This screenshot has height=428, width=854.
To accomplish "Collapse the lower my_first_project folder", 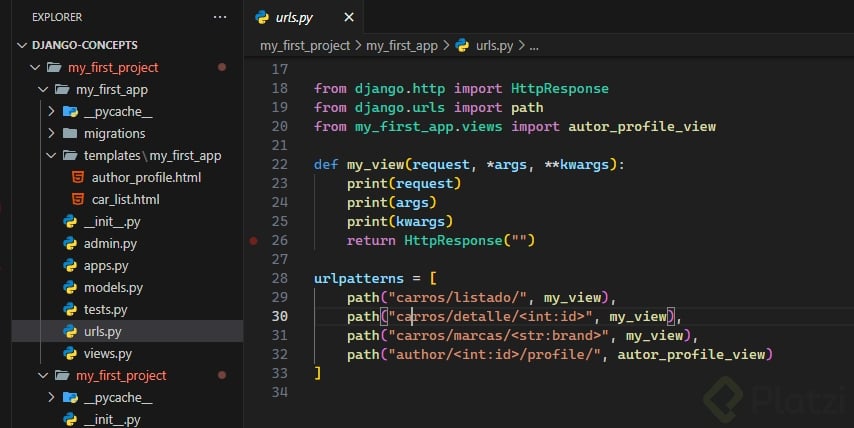I will click(43, 376).
